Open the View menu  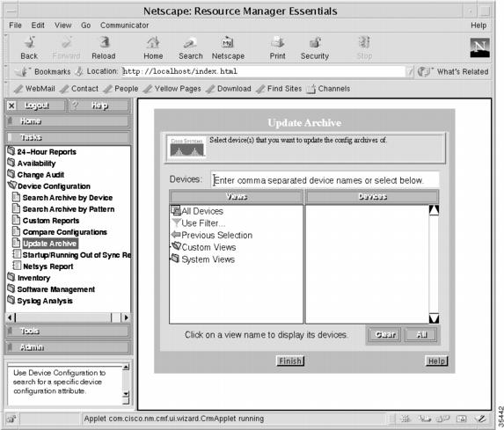coord(62,26)
